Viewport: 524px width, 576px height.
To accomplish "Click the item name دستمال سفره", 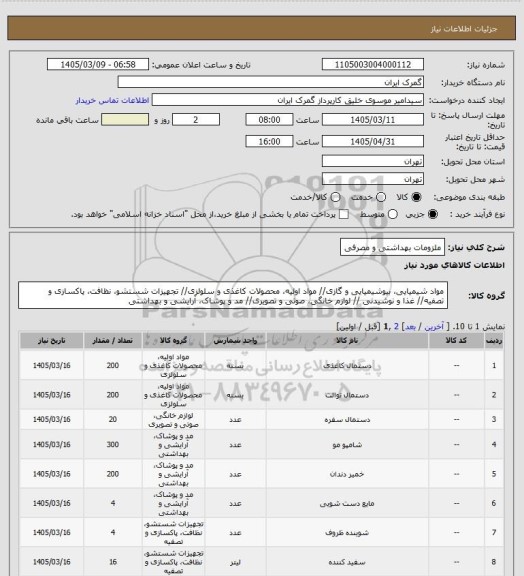I will (x=347, y=419).
